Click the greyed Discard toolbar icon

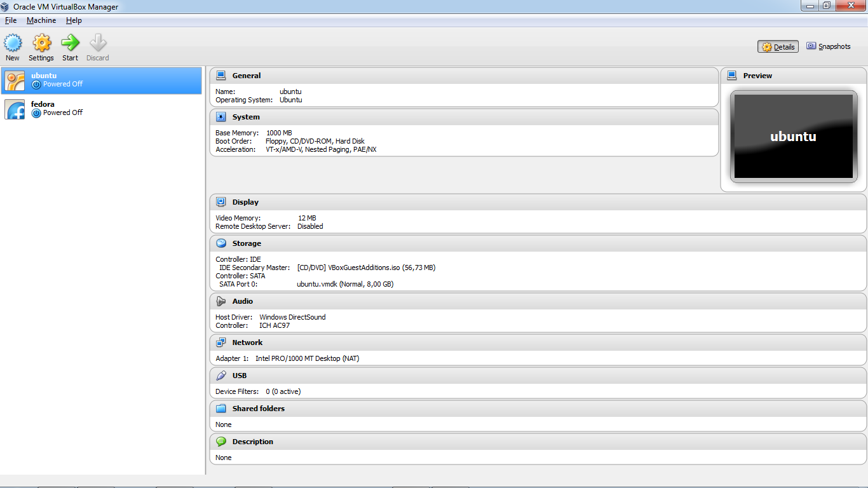98,43
